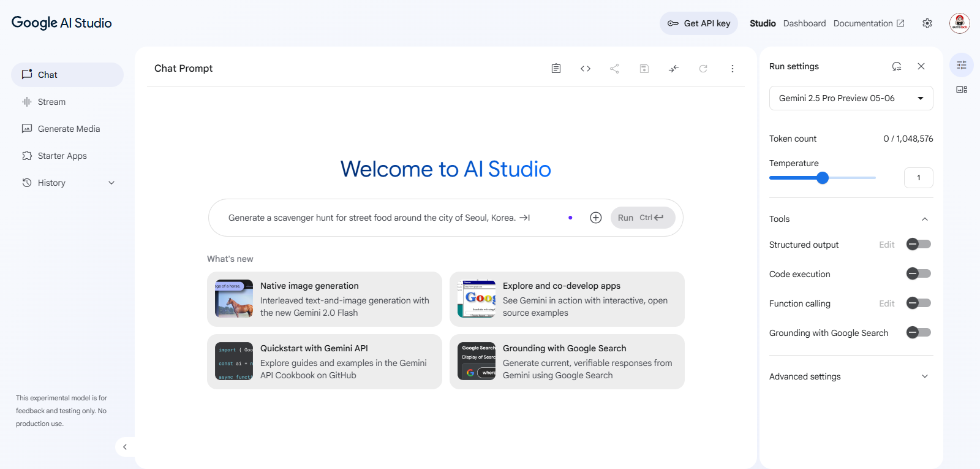Click the user account avatar
980x469 pixels.
point(960,23)
